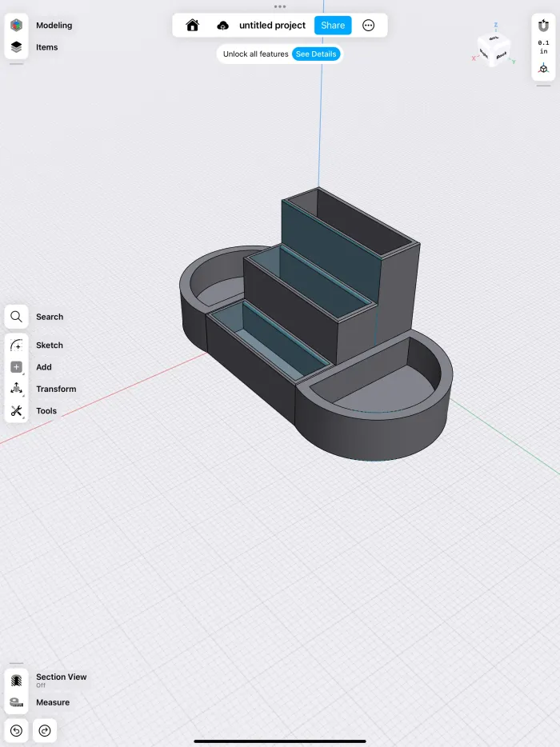Open the more options ellipsis menu

pos(369,26)
